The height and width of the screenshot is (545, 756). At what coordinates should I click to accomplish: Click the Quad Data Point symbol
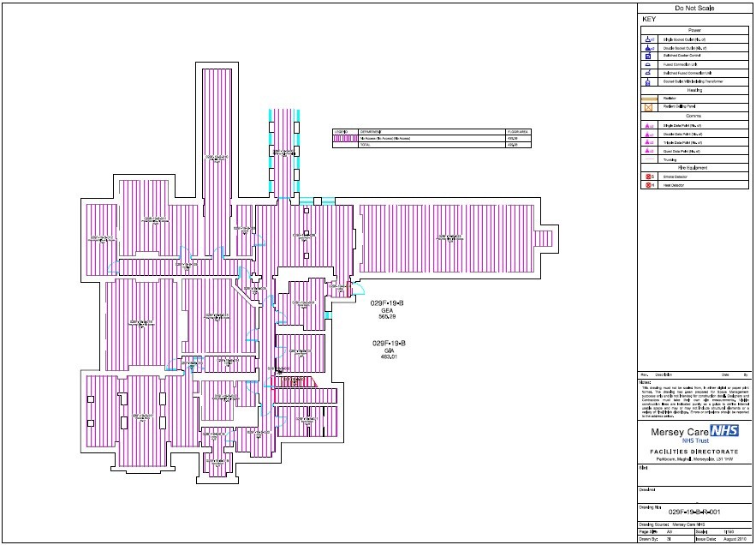pos(648,150)
